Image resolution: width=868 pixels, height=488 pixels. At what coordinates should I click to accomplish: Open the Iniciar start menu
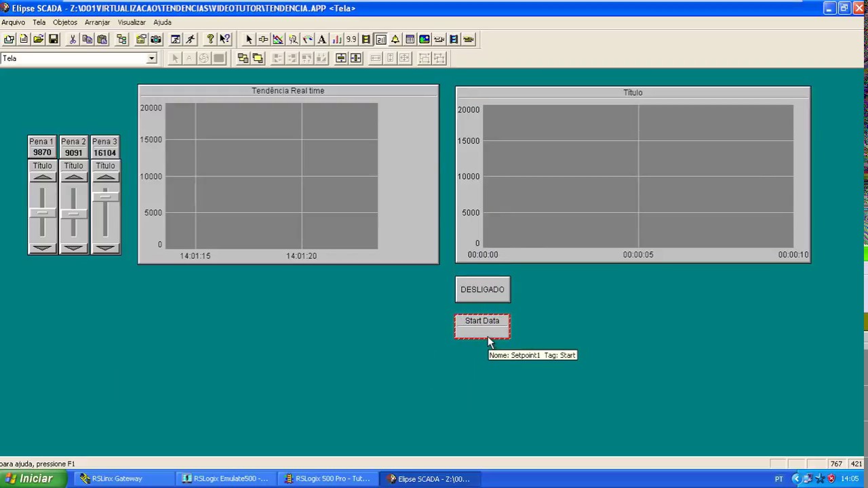[x=33, y=479]
